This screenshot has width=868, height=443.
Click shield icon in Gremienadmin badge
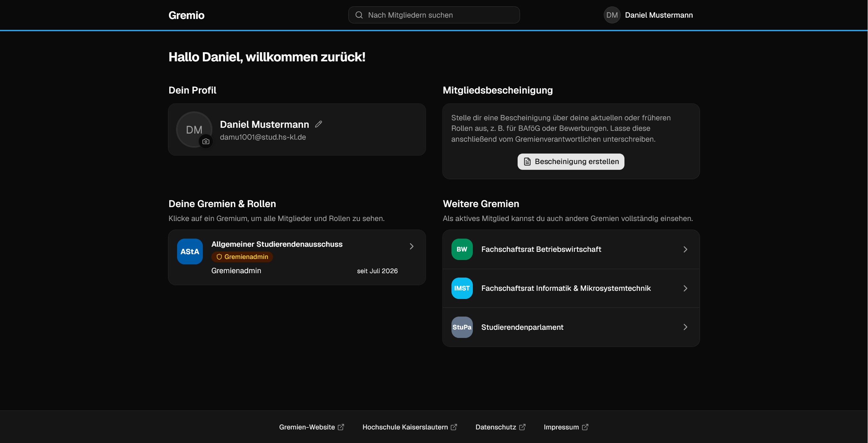219,257
